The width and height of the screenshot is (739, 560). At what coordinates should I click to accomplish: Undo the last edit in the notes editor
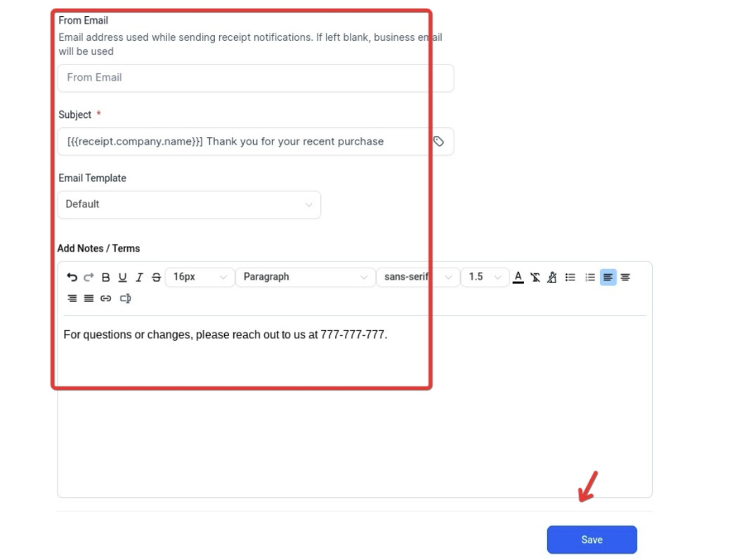tap(72, 277)
